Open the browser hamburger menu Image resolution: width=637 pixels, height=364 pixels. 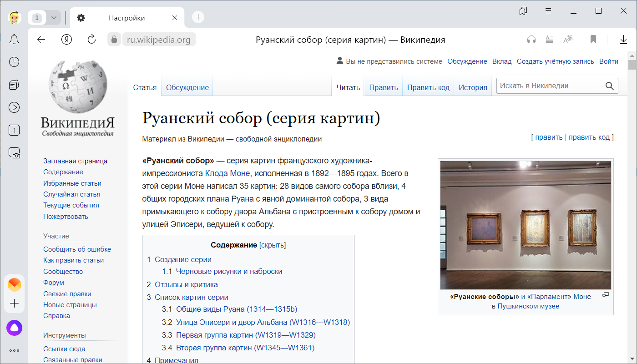coord(549,11)
